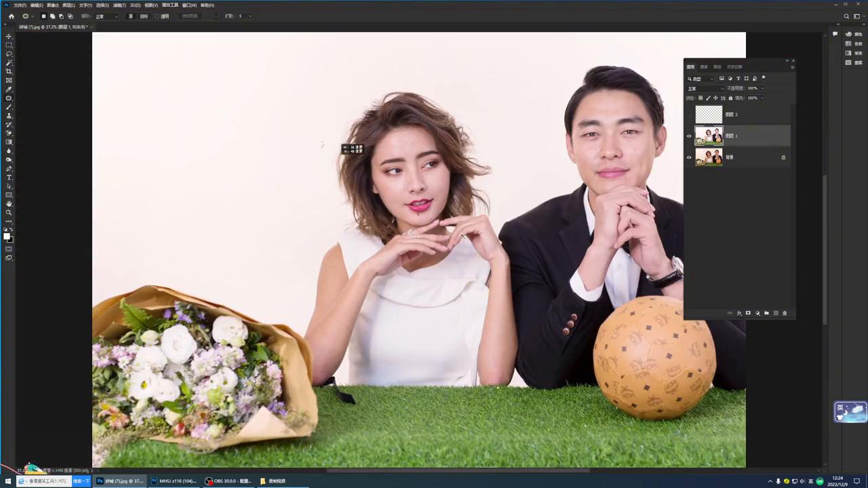Screen dimensions: 868x488
Task: Expand the layer opacity slider dropdown
Action: click(x=762, y=89)
